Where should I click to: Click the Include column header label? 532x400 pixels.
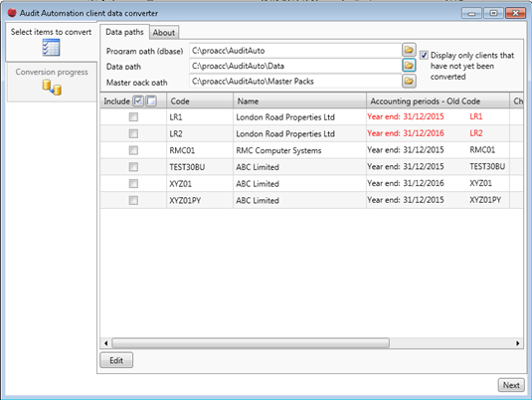tap(116, 101)
